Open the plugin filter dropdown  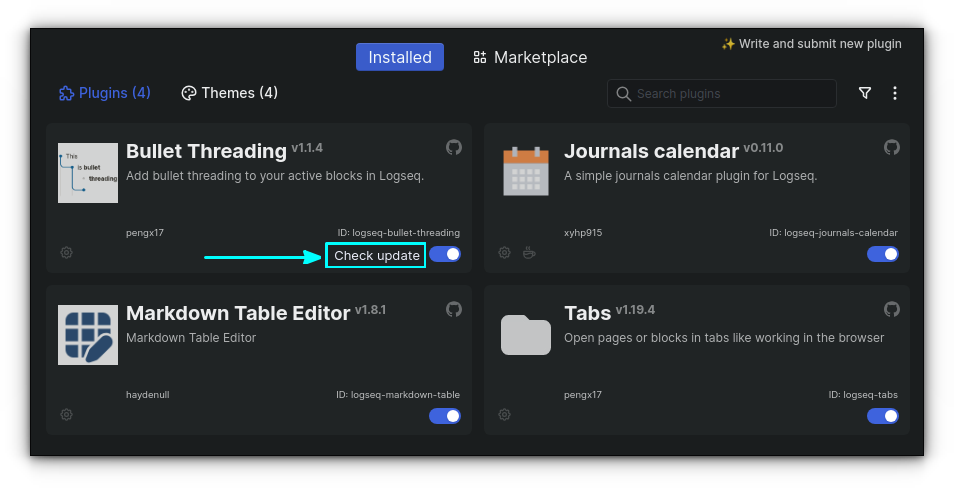pyautogui.click(x=865, y=93)
